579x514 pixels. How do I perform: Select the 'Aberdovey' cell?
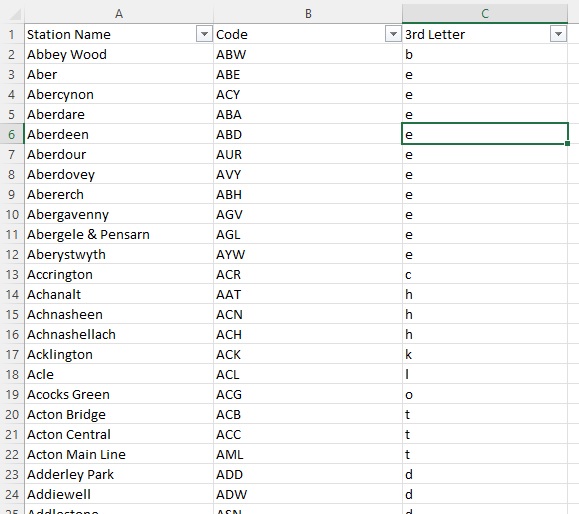(119, 174)
